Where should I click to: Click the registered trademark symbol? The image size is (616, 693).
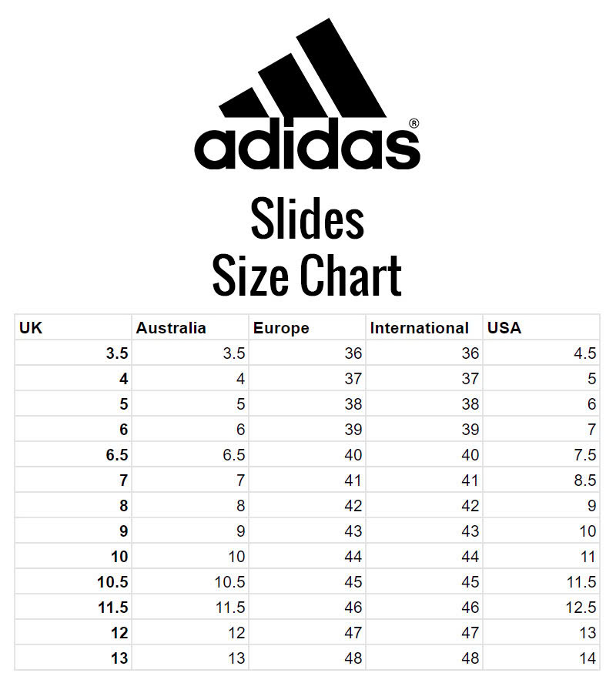414,124
